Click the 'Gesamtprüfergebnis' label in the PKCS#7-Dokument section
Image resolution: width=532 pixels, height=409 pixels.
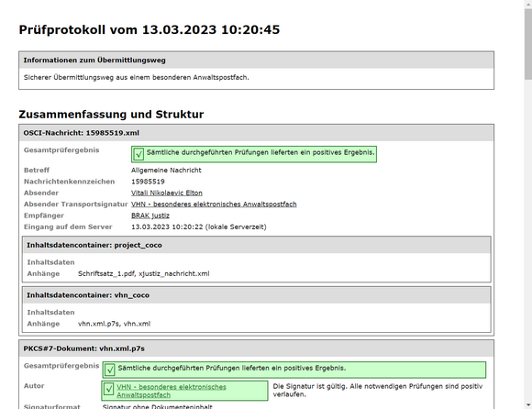tap(61, 366)
